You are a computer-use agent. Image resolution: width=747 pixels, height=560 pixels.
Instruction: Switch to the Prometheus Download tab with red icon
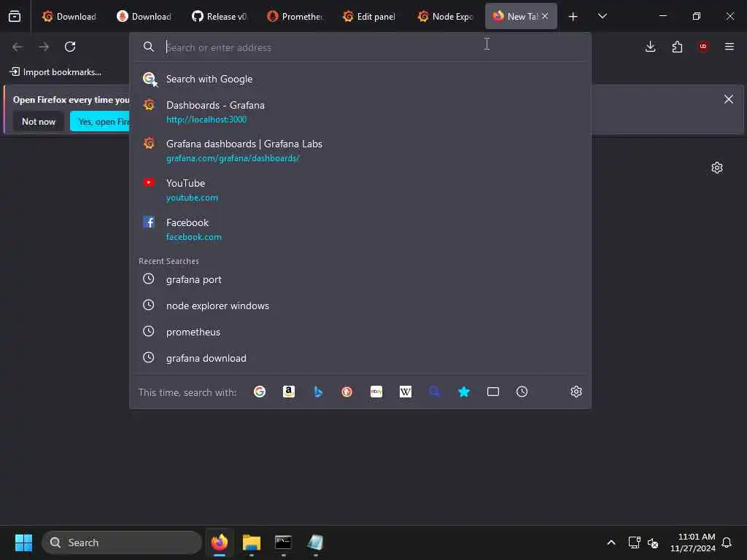click(144, 16)
